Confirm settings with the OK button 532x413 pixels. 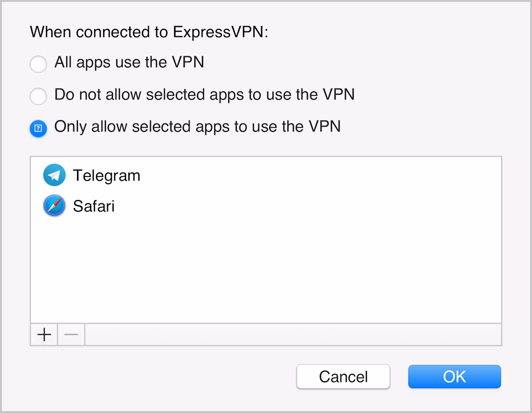454,377
